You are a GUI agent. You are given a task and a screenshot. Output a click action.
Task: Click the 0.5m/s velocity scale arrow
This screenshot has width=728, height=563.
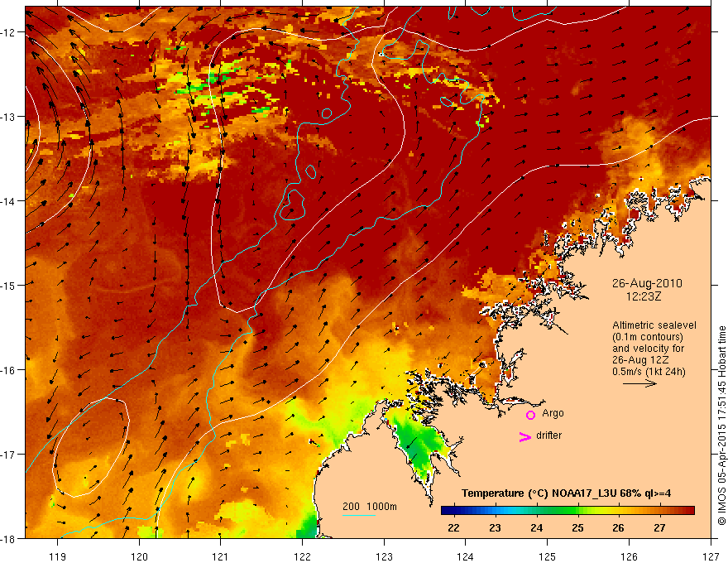pos(639,383)
